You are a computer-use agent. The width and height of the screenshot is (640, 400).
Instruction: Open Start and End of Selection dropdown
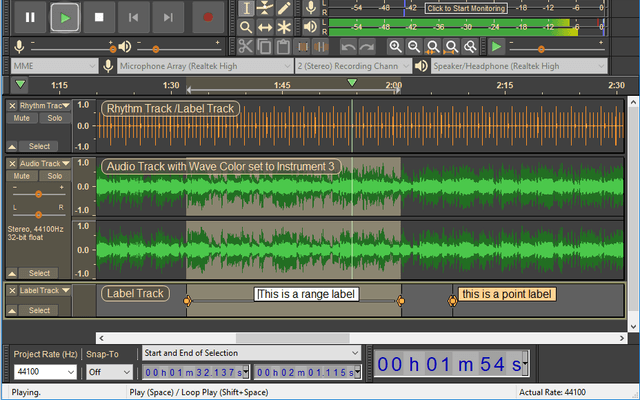tap(251, 353)
